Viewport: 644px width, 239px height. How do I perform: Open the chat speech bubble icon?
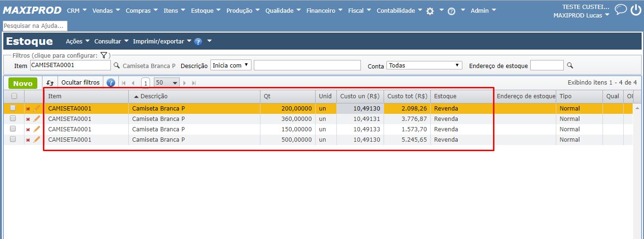click(620, 10)
